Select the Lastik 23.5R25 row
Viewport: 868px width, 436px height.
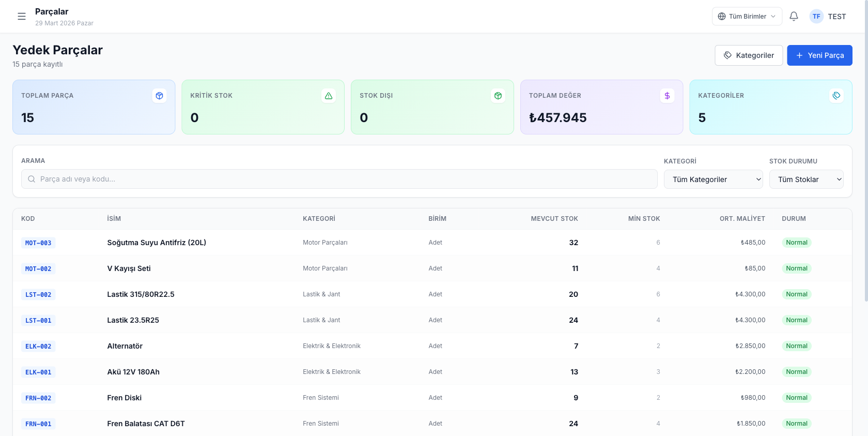pyautogui.click(x=133, y=320)
